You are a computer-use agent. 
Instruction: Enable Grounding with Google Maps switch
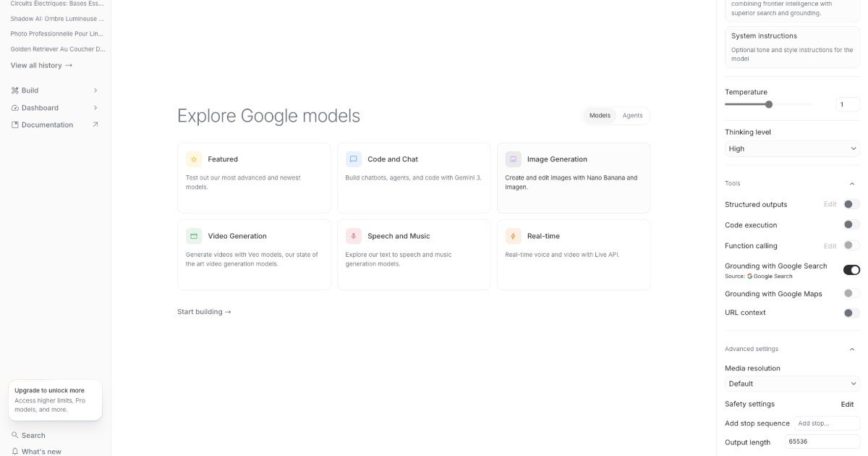point(851,293)
